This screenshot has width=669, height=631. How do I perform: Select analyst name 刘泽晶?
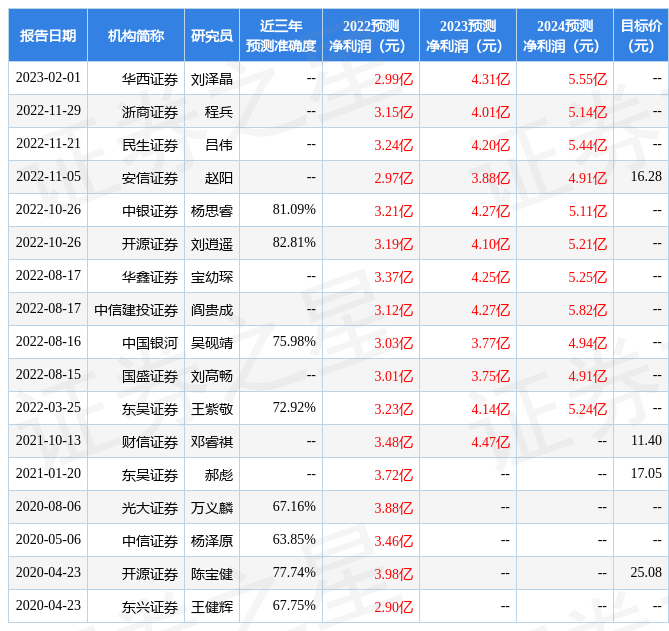tap(212, 79)
